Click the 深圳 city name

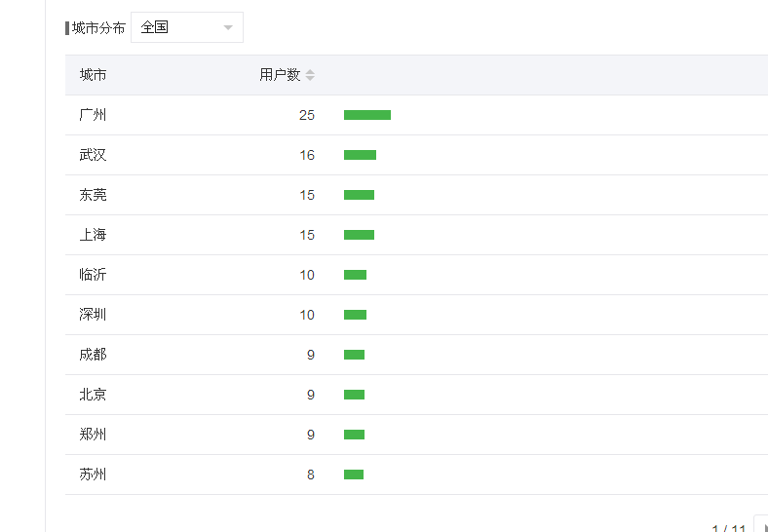tap(93, 315)
